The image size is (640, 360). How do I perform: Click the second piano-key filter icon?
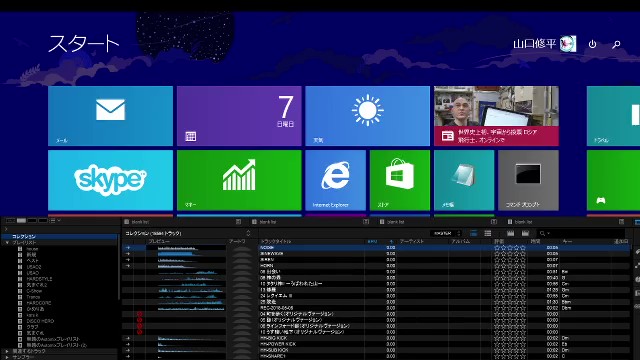(525, 233)
